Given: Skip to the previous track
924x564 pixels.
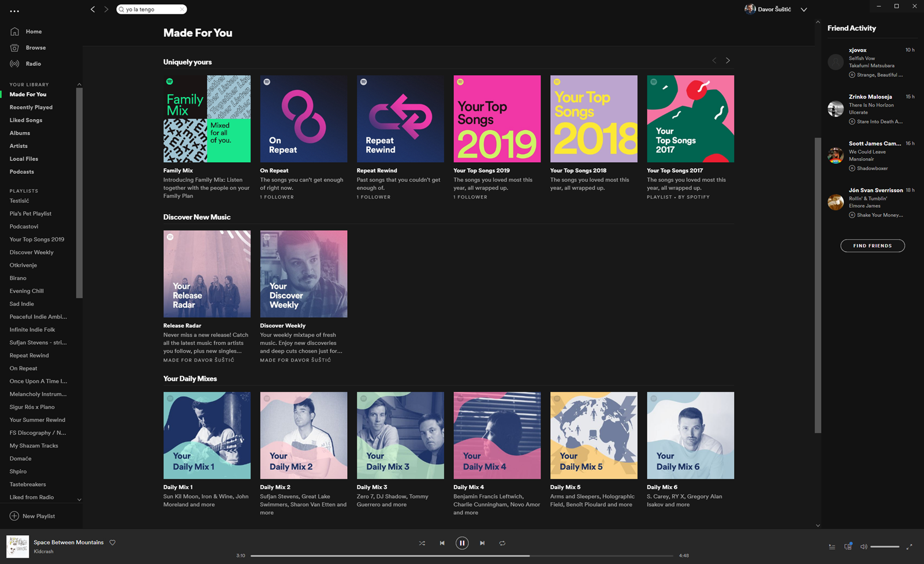Looking at the screenshot, I should pos(442,543).
